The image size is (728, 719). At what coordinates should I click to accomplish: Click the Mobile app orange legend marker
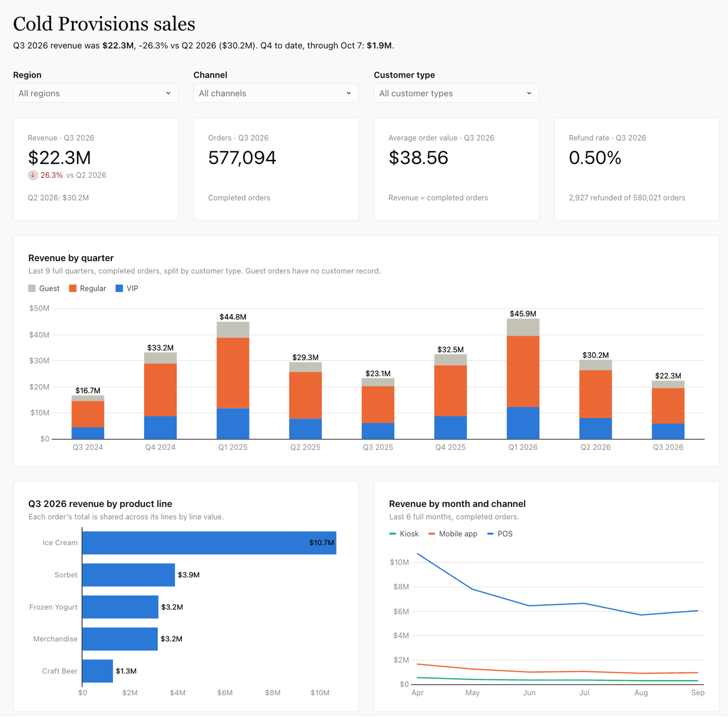[432, 534]
